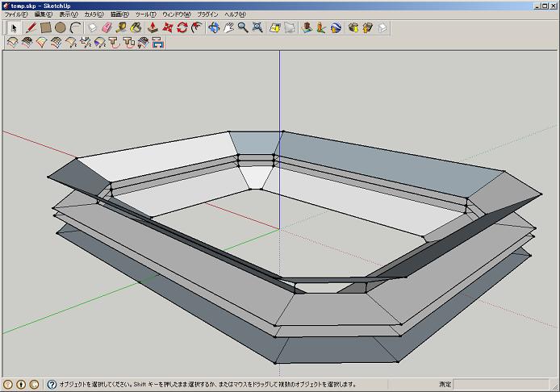
Task: Choose the Push/Pull tool
Action: click(x=153, y=27)
